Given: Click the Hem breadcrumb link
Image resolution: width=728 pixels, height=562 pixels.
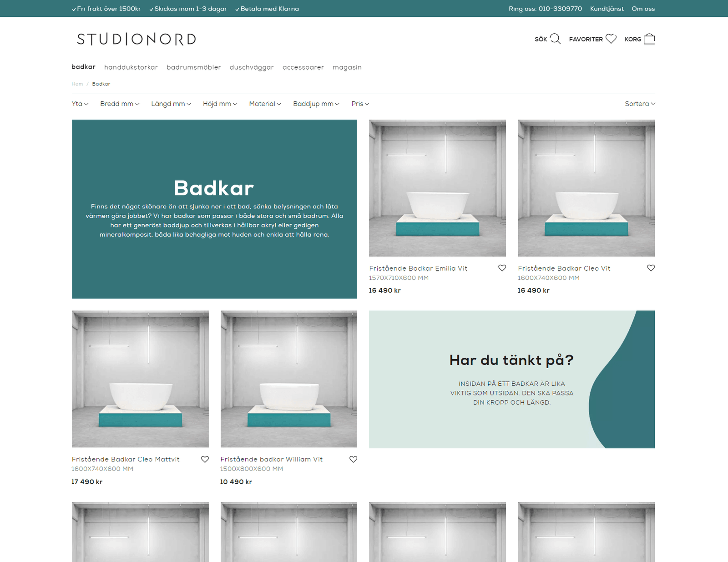Looking at the screenshot, I should 77,84.
